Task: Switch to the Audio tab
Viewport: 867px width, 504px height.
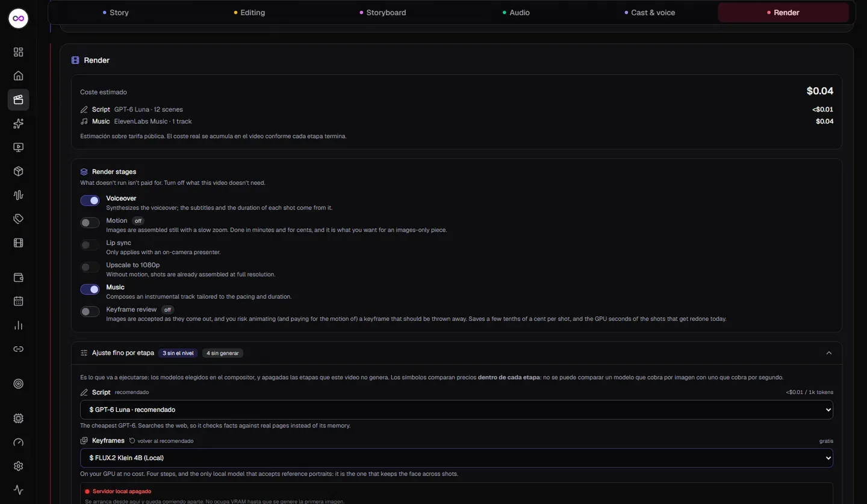Action: pyautogui.click(x=516, y=13)
